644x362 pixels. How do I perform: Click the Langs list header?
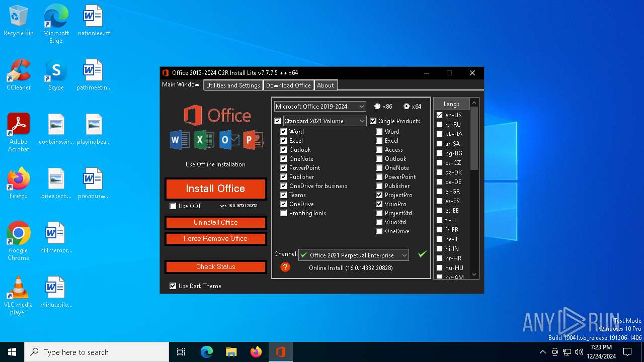tap(451, 104)
